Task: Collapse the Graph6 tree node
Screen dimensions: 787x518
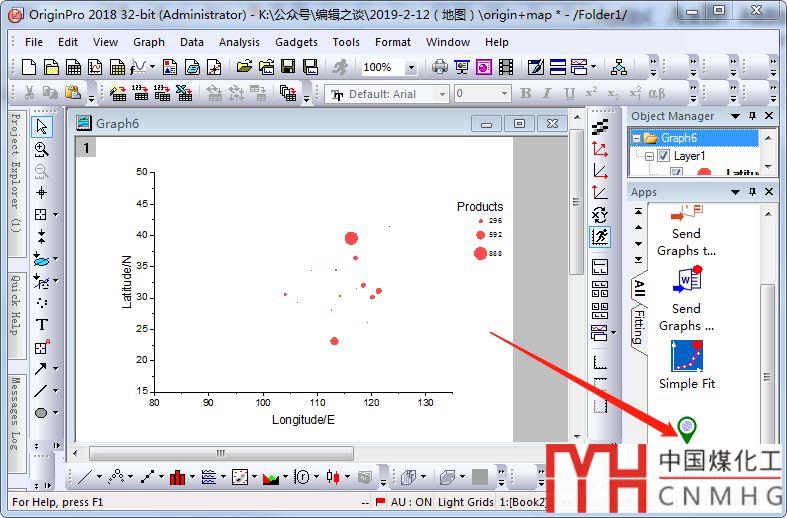Action: coord(636,139)
